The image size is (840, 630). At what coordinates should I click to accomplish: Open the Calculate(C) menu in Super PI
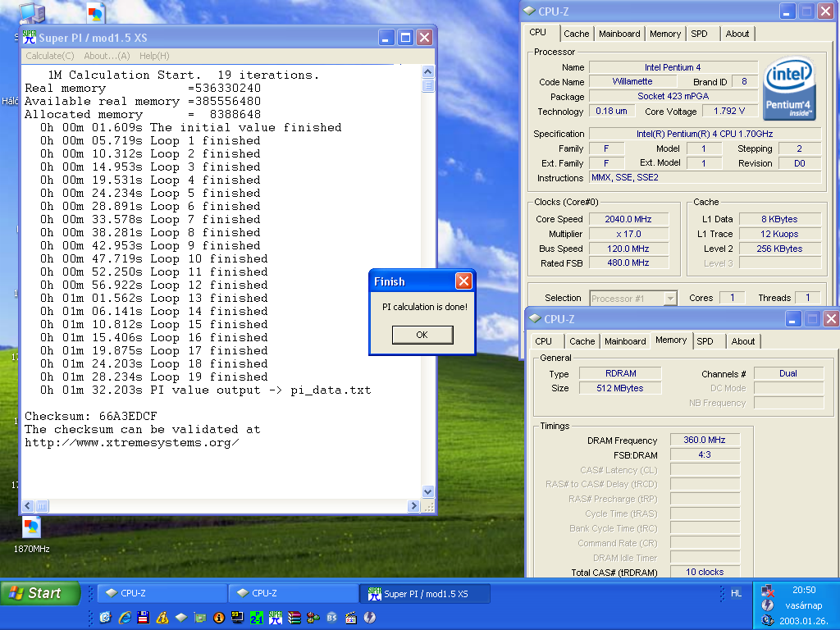[x=50, y=56]
